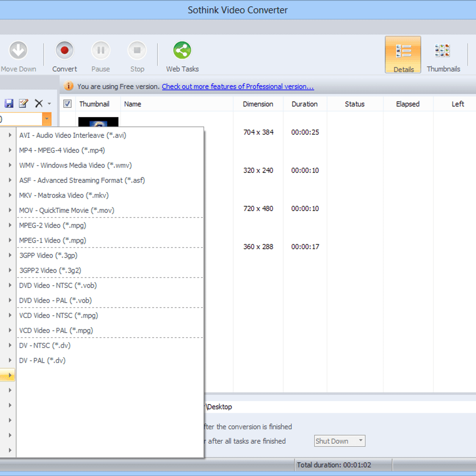This screenshot has width=476, height=476.
Task: Select MKV - Matroska Video format
Action: 110,195
